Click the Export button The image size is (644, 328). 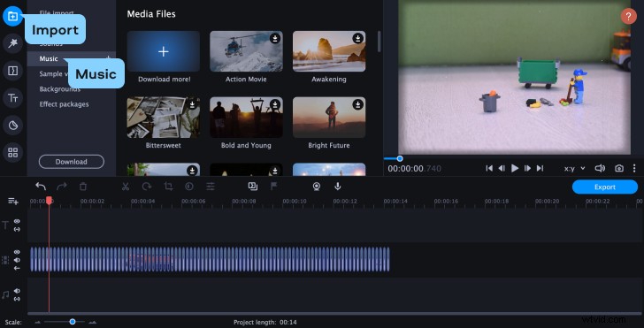pyautogui.click(x=604, y=187)
